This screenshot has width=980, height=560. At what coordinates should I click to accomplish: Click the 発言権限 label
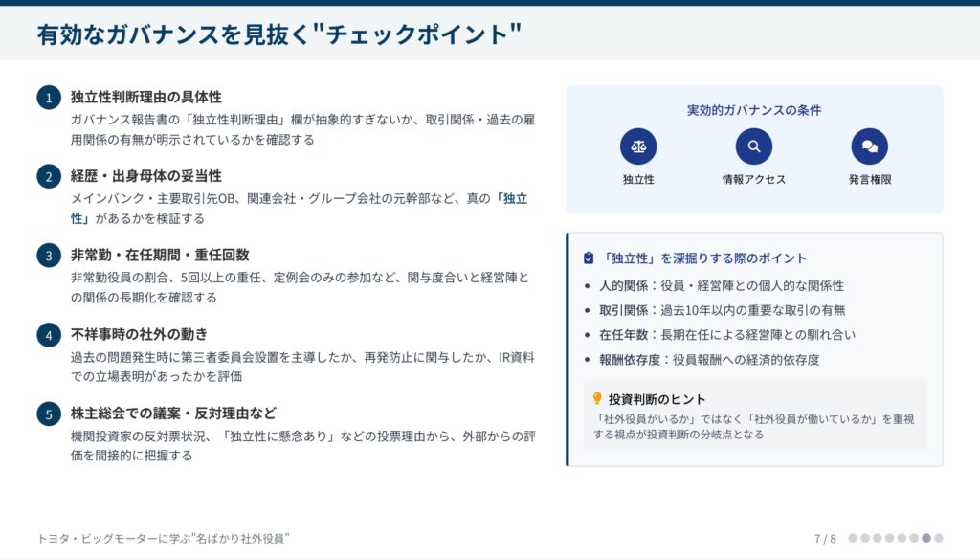pos(869,179)
